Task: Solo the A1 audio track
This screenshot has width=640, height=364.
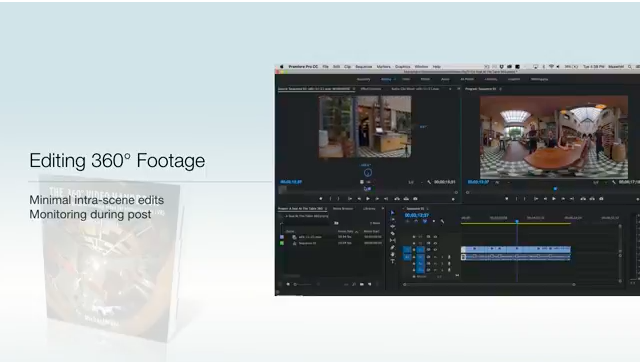Action: click(442, 257)
